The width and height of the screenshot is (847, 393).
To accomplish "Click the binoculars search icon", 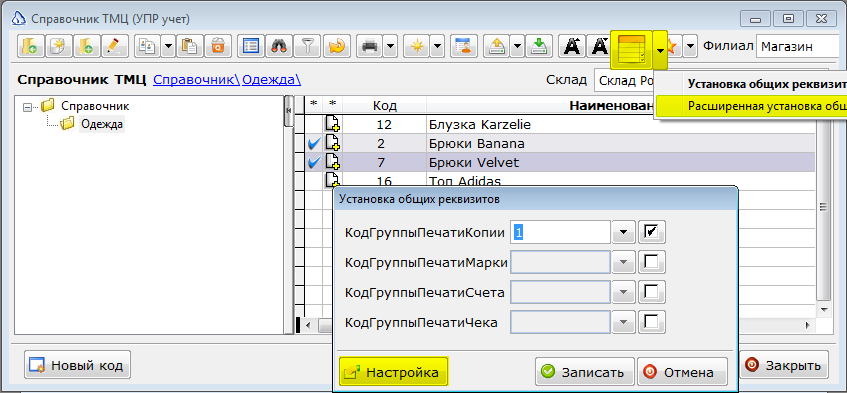I will (279, 46).
